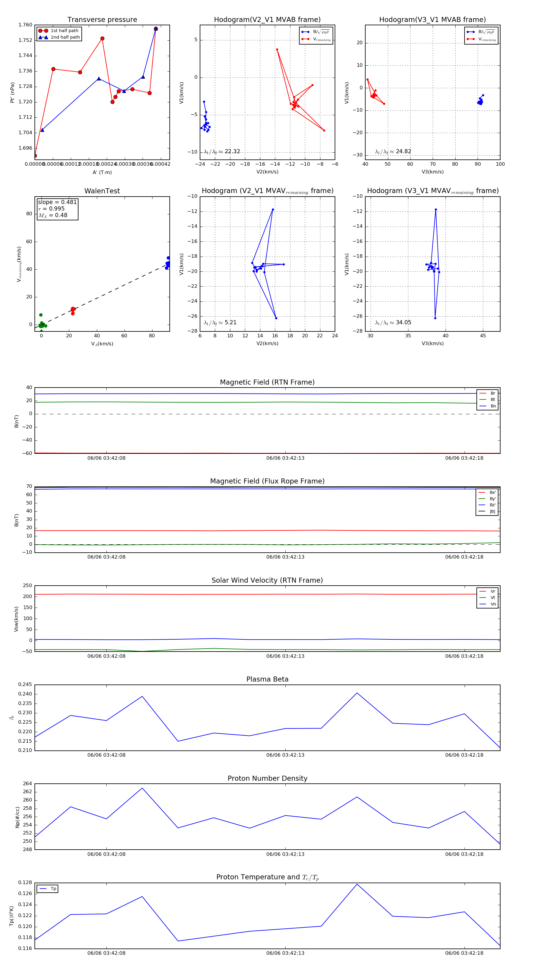Click '06/06 03:42:13' tick under Plasma Beta

pos(285,755)
